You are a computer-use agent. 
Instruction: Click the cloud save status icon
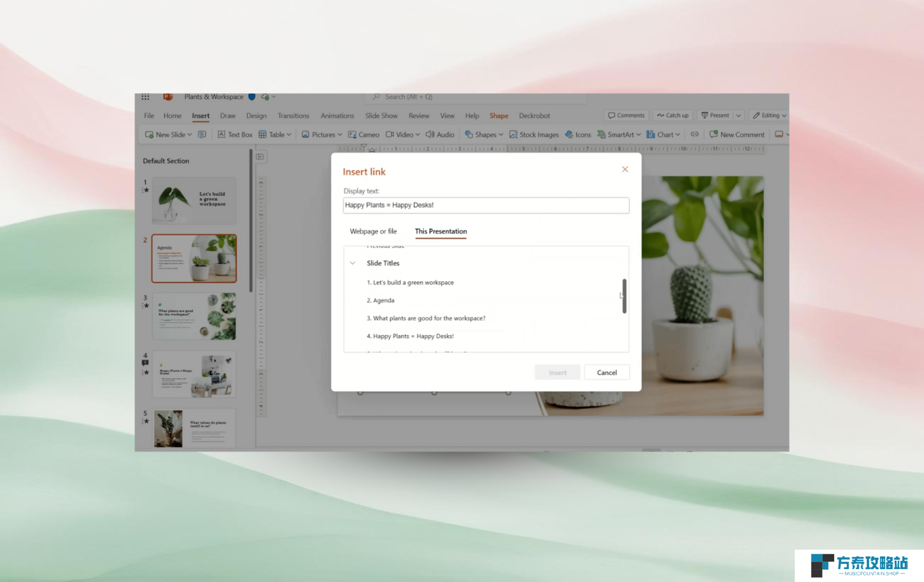[x=265, y=97]
